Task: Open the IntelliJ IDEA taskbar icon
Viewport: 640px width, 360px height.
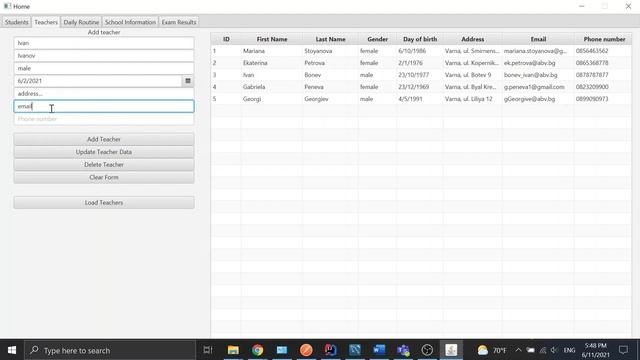Action: 330,350
